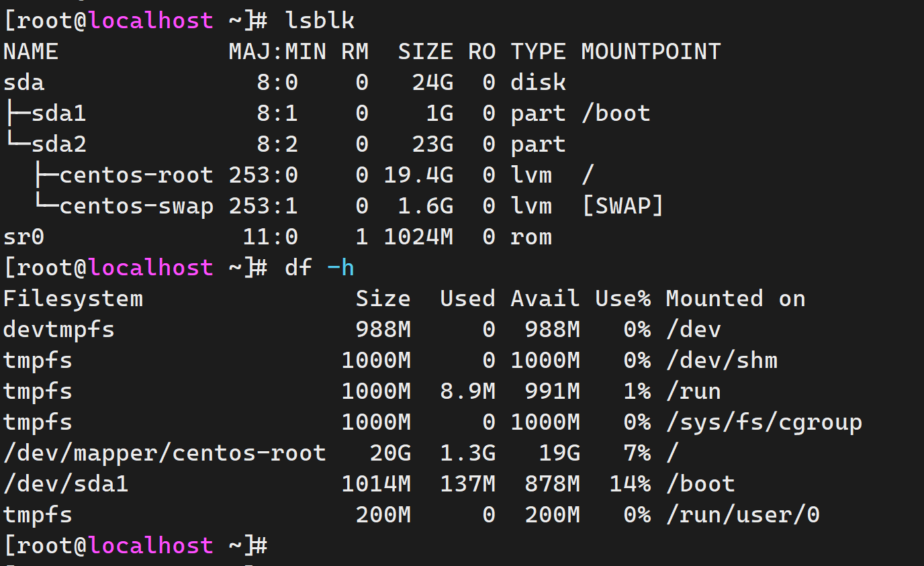The width and height of the screenshot is (924, 566).
Task: Click centos-swap entry in lsblk tree
Action: point(136,206)
